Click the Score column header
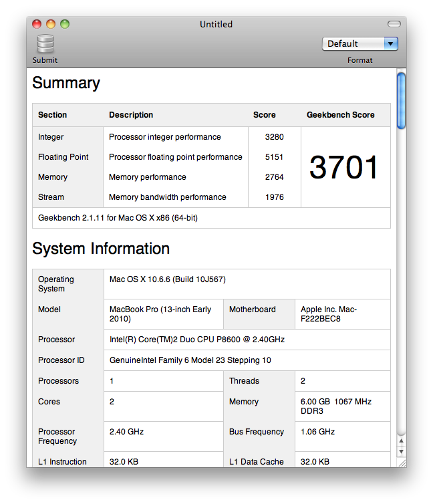This screenshot has width=433, height=504. 265,115
